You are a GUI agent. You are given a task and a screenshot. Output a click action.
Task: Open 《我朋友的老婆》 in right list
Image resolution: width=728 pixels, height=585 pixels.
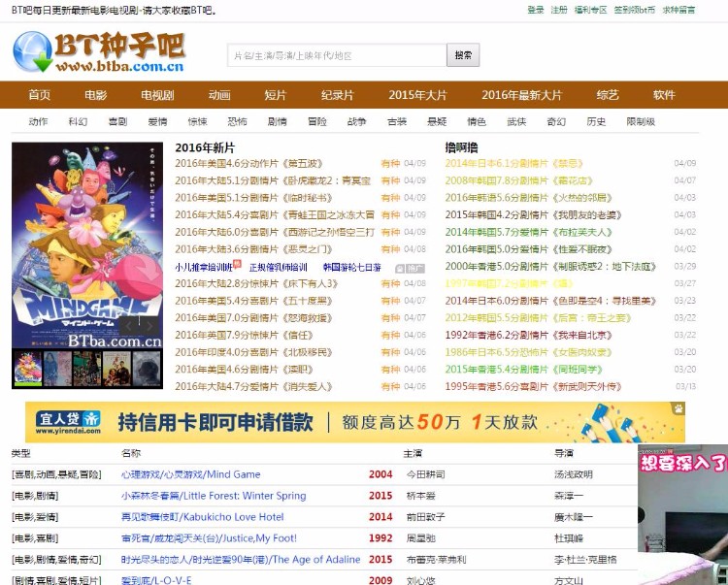pyautogui.click(x=534, y=214)
